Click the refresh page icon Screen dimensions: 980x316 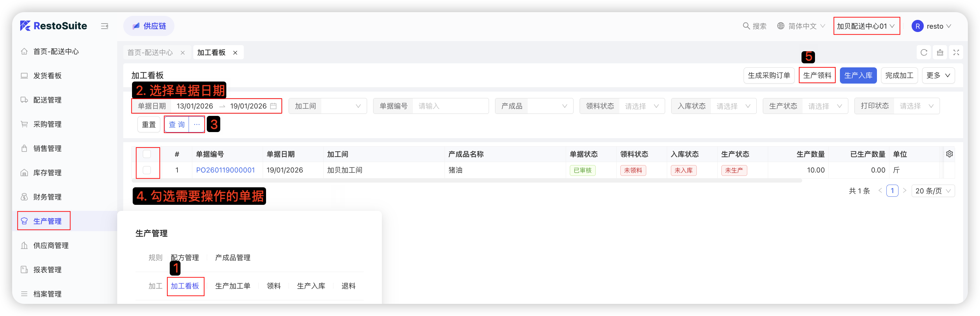tap(924, 53)
